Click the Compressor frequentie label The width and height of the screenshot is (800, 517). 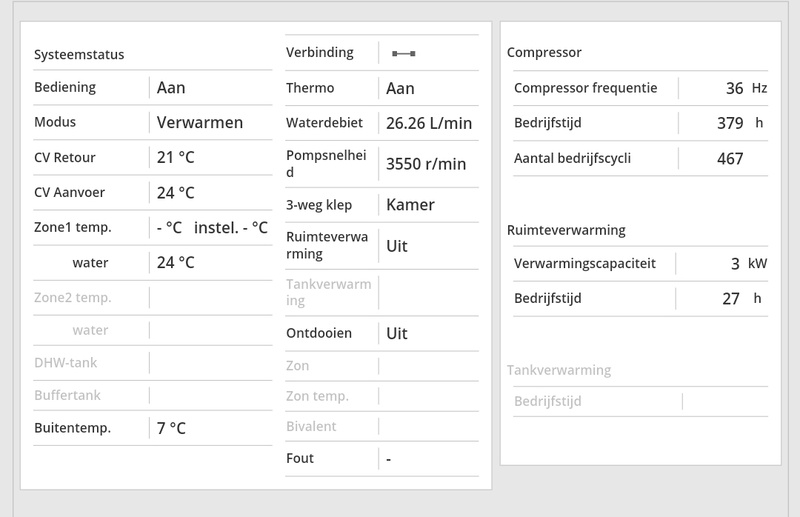tap(586, 88)
